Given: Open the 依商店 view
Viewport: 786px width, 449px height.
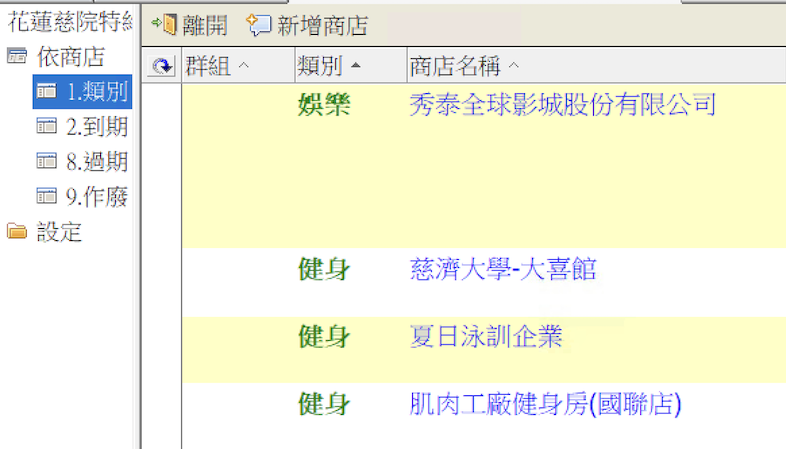Looking at the screenshot, I should (x=71, y=57).
